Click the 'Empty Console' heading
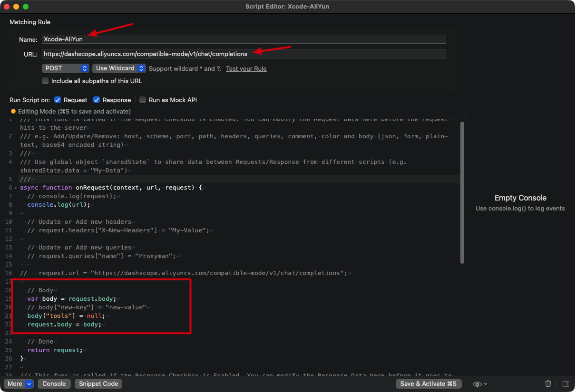 coord(520,198)
